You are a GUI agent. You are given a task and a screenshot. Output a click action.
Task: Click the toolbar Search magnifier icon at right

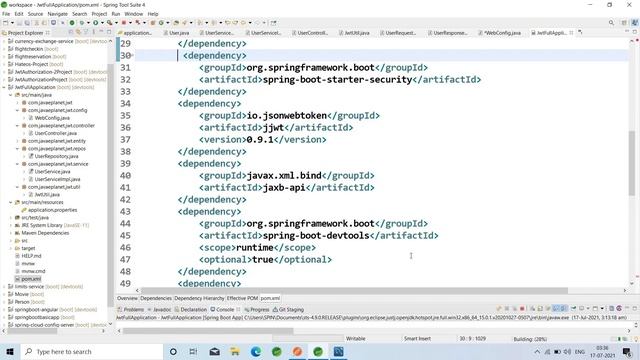[x=611, y=23]
